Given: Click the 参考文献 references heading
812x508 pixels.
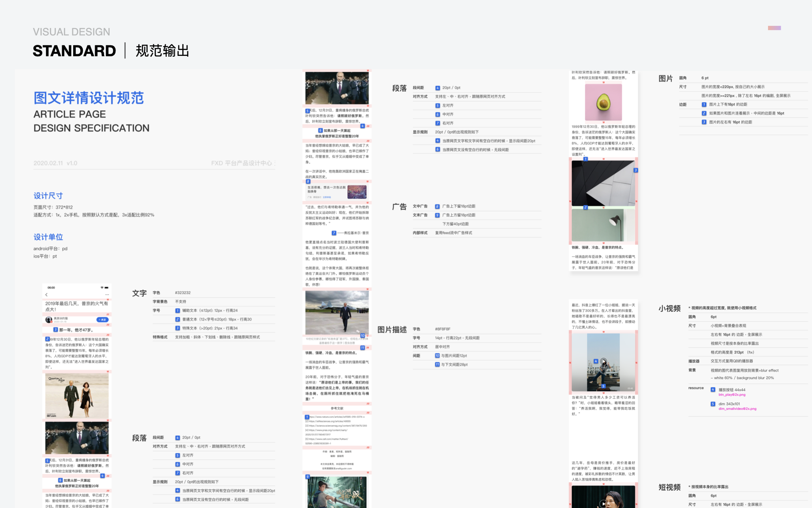Looking at the screenshot, I should click(x=337, y=409).
